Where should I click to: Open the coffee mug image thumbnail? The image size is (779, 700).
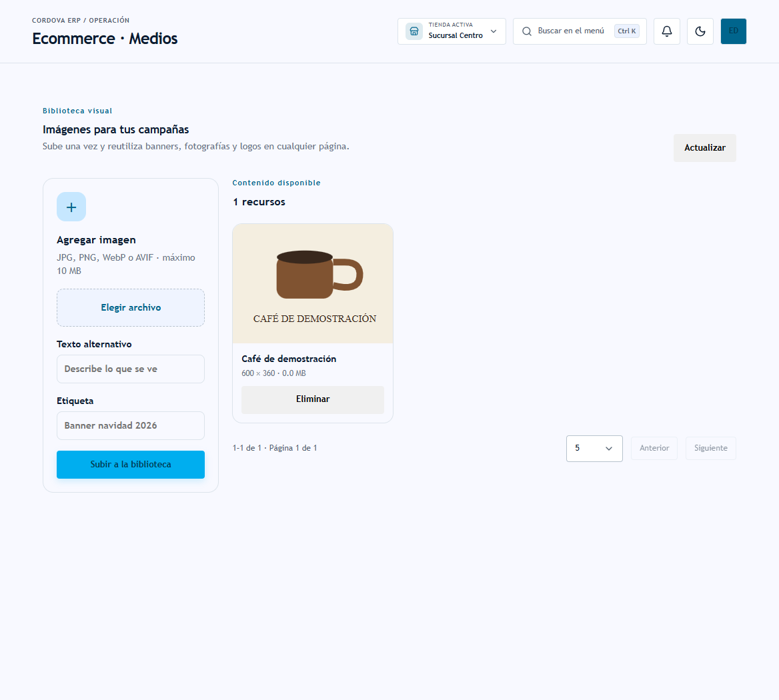point(313,283)
